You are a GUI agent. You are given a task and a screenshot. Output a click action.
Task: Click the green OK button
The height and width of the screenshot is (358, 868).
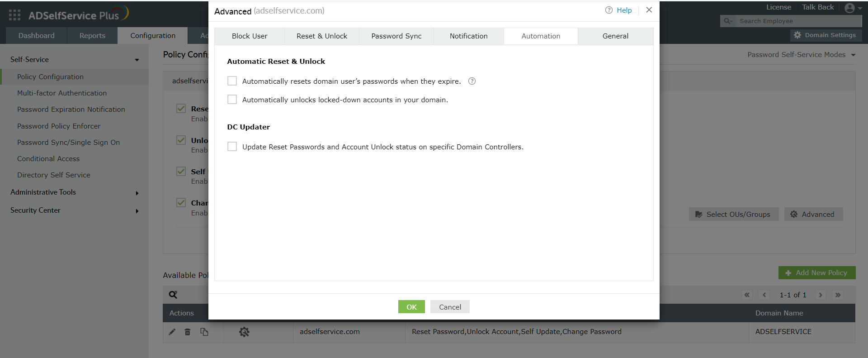[x=411, y=307]
